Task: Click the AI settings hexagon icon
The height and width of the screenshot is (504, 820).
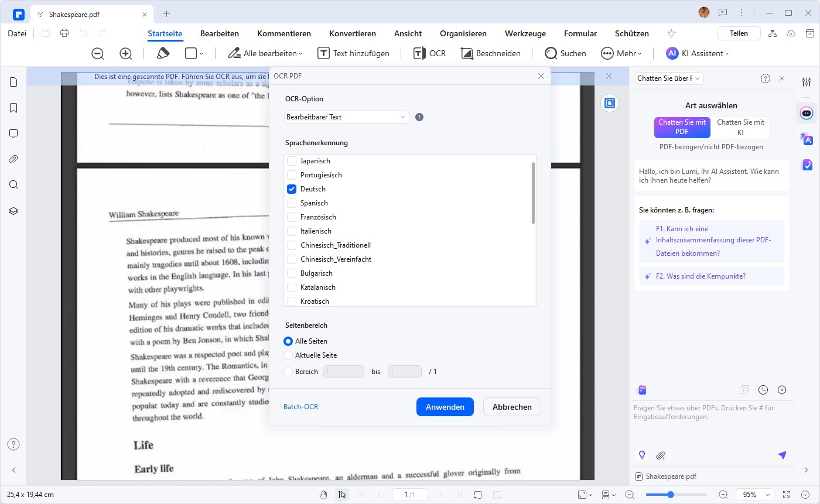Action: [782, 390]
